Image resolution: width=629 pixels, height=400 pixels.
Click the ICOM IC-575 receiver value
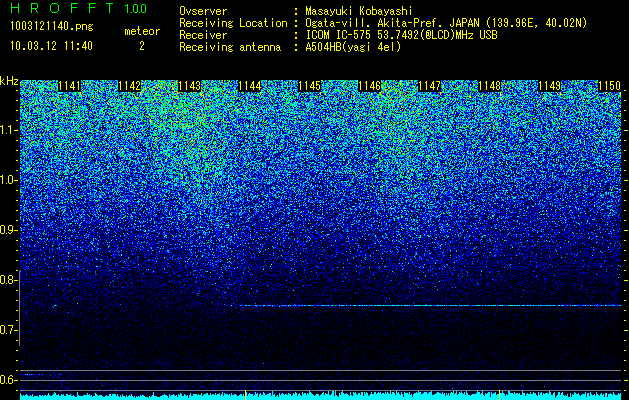[401, 35]
